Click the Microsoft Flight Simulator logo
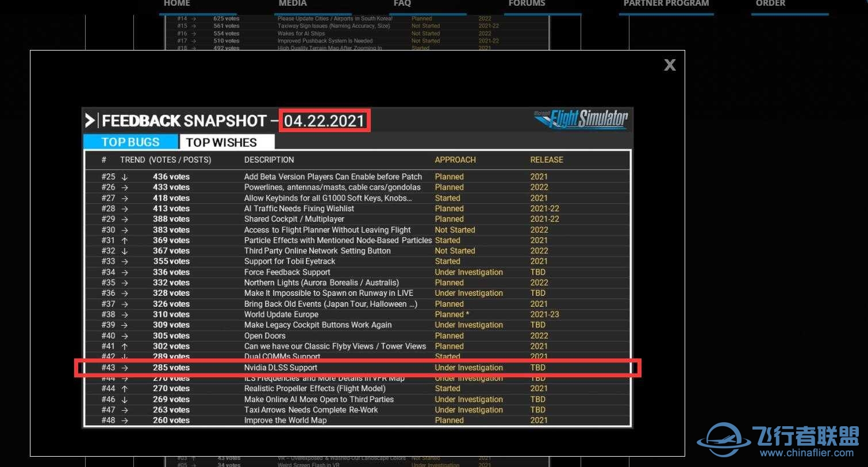The height and width of the screenshot is (467, 868). 581,119
